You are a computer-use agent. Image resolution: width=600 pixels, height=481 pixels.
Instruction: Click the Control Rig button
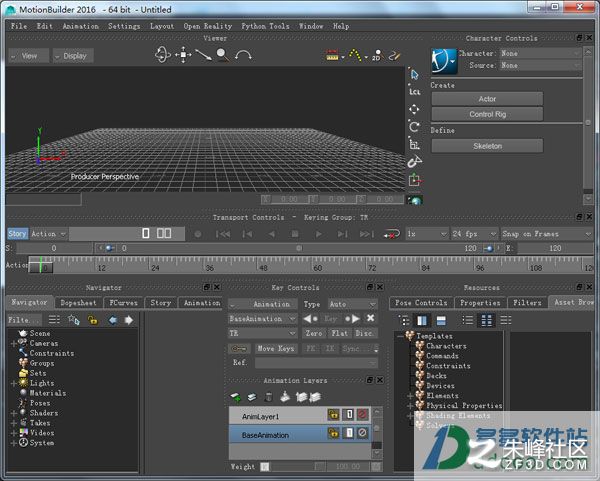click(487, 114)
